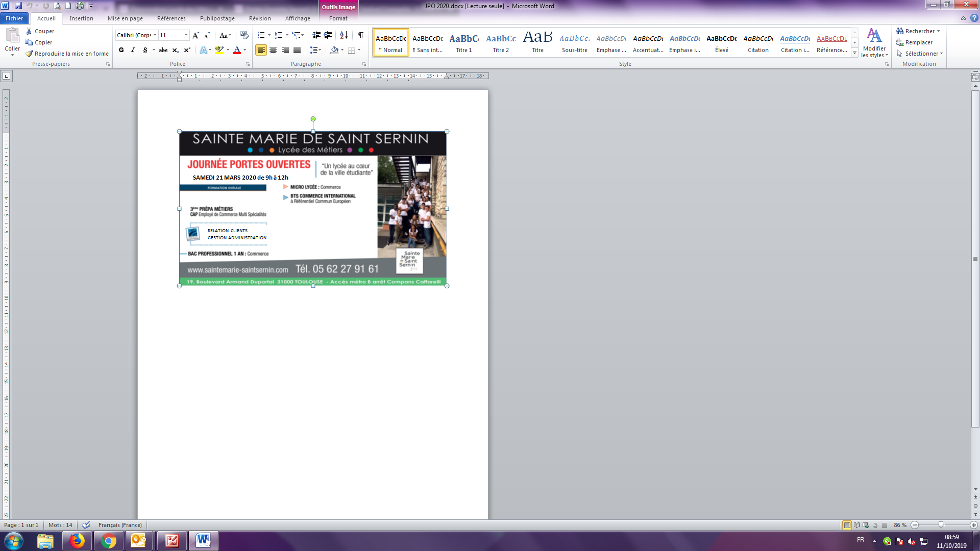Switch to the Références tab
980x551 pixels.
pyautogui.click(x=171, y=18)
